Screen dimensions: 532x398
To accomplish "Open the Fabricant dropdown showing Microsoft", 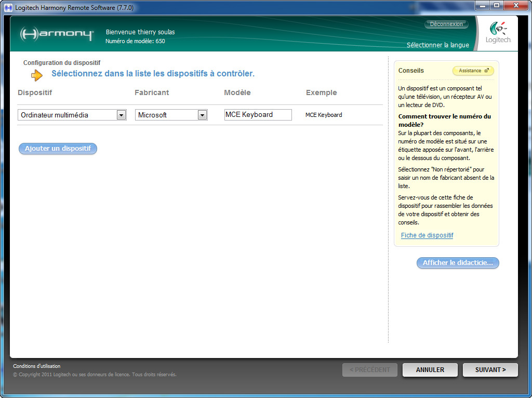I will coord(202,115).
